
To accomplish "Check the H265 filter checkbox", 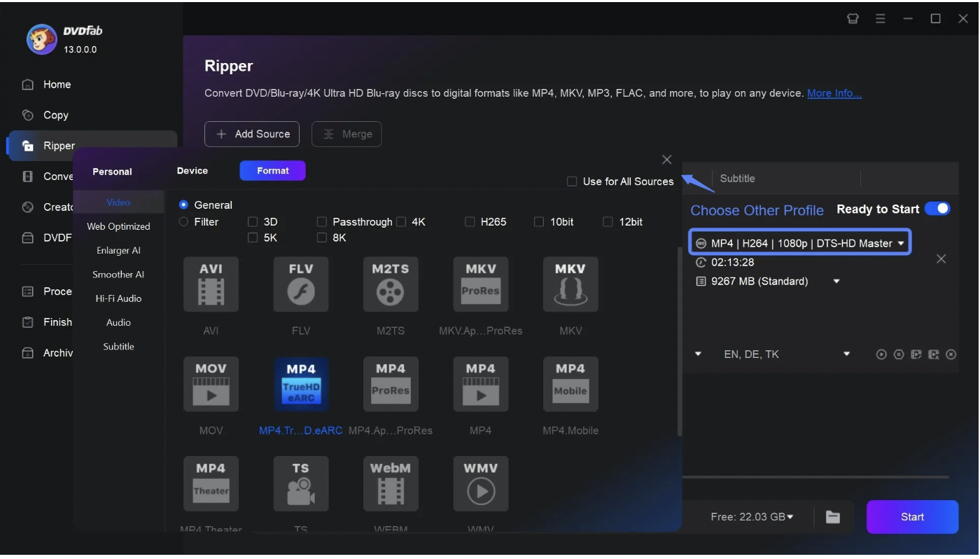I will pos(470,221).
